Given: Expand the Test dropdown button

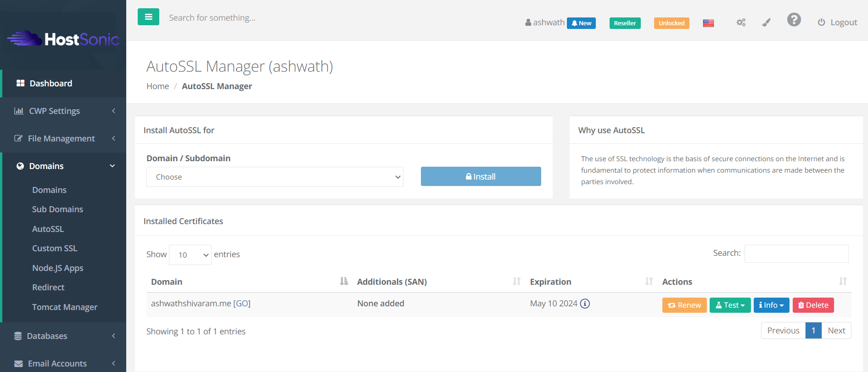Looking at the screenshot, I should pos(730,305).
